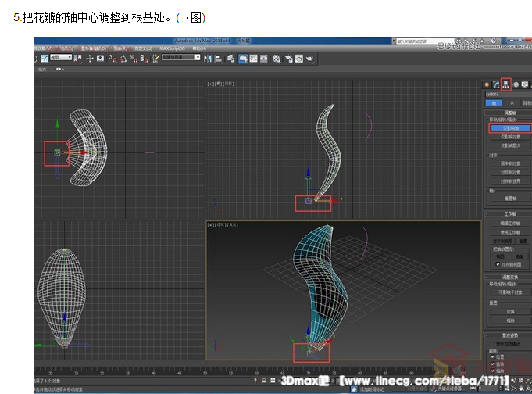Open the 自定义(U) menu
The height and width of the screenshot is (394, 532).
pyautogui.click(x=143, y=48)
